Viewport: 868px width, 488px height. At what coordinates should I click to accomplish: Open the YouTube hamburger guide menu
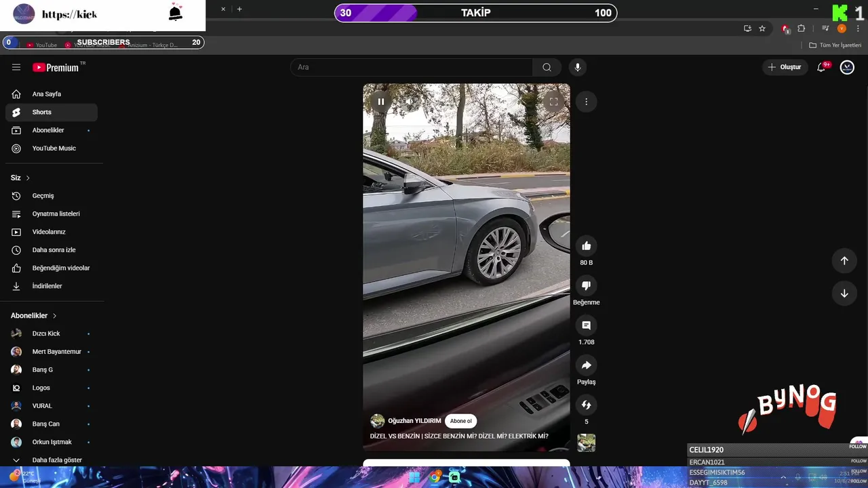(x=16, y=67)
